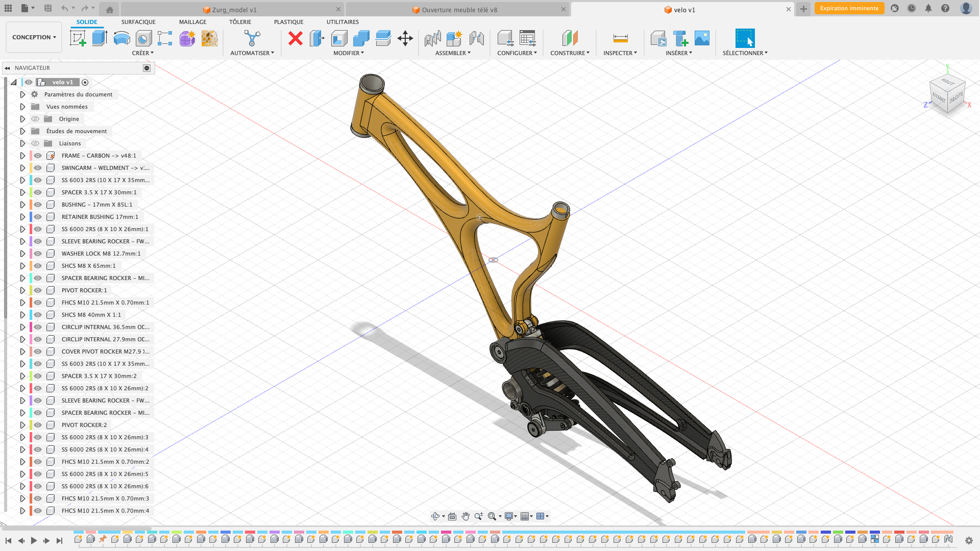Image resolution: width=980 pixels, height=551 pixels.
Task: Select the Move/Copy arrows icon
Action: tap(405, 38)
